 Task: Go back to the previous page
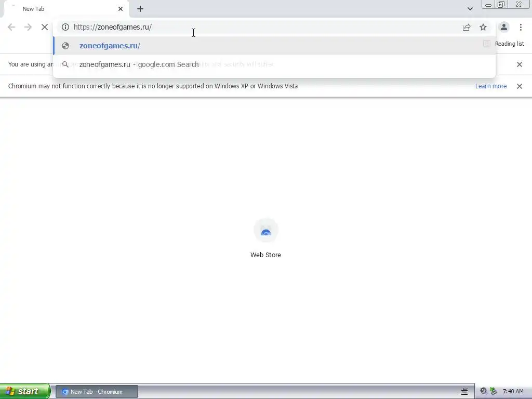pyautogui.click(x=11, y=27)
